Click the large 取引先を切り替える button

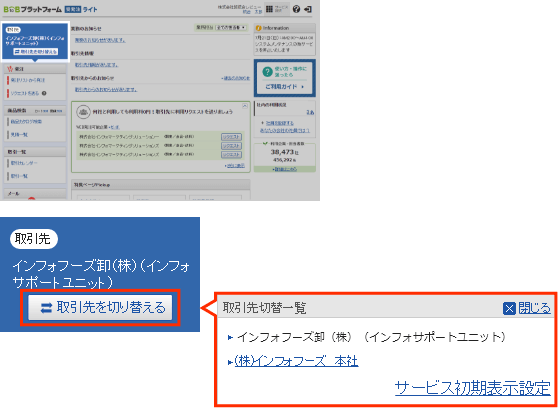coord(100,307)
